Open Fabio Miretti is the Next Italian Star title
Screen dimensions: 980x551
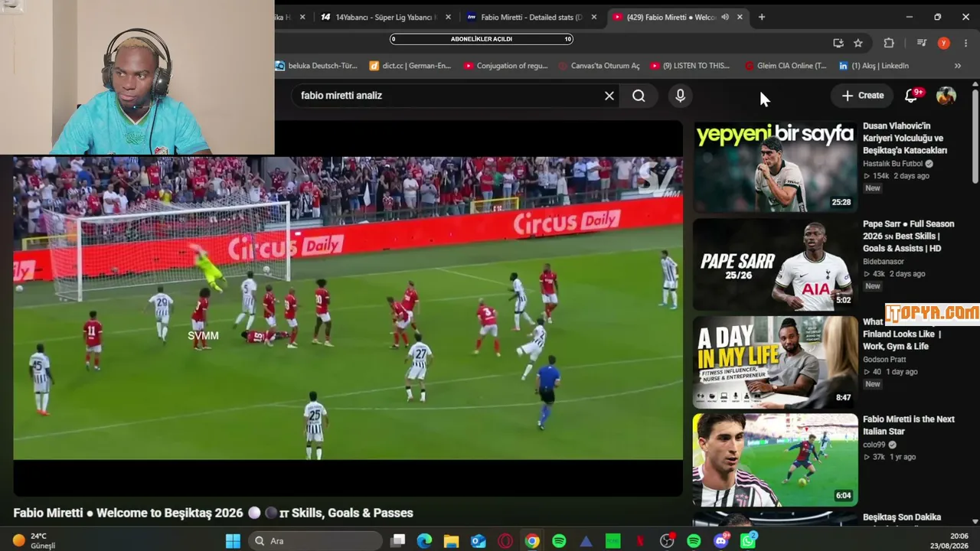point(909,425)
